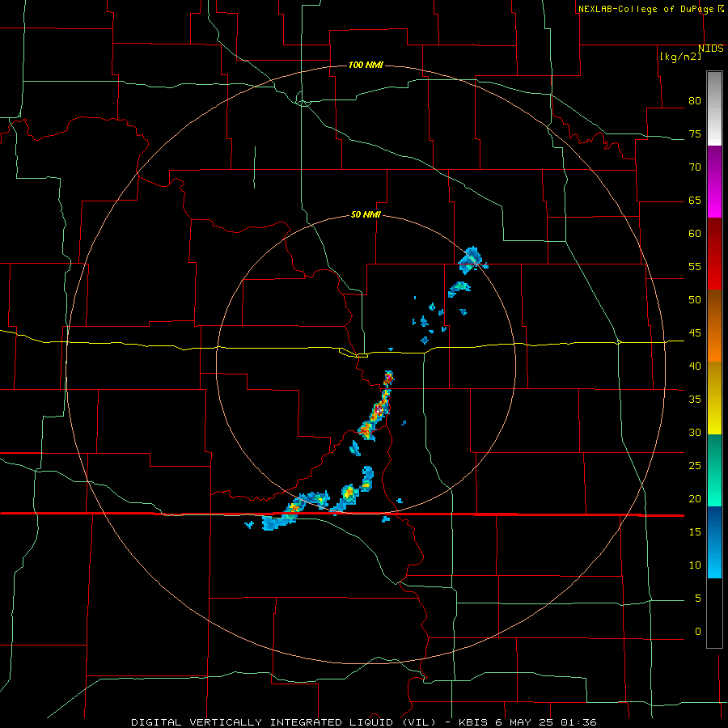
Task: Click the 40 value on the color scale
Action: (695, 366)
